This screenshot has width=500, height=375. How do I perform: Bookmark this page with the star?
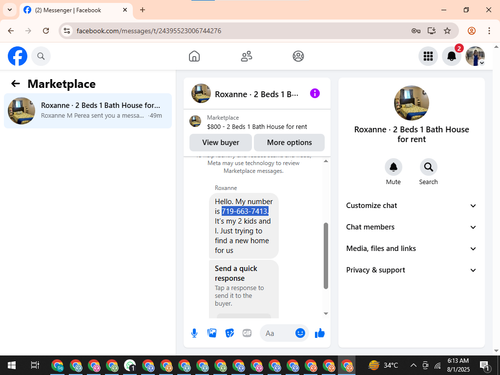(447, 31)
